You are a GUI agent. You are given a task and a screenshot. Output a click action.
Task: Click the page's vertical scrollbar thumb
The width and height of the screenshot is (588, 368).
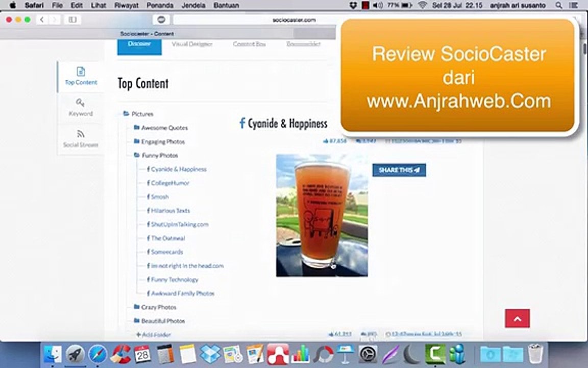[x=584, y=49]
